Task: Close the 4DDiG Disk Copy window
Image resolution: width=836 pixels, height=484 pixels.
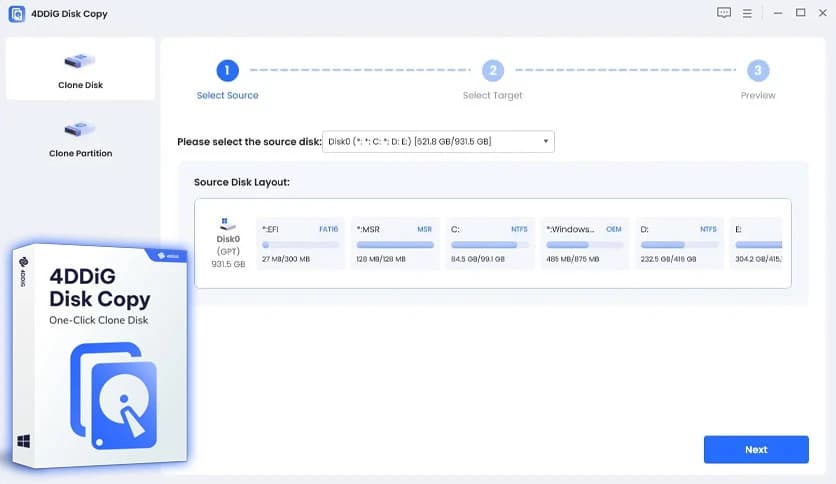Action: [823, 13]
